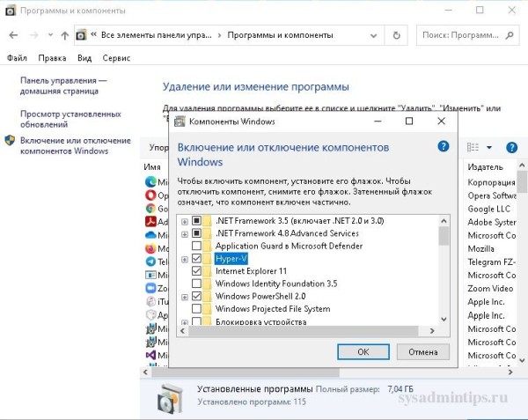Go back with the back arrow

click(13, 35)
